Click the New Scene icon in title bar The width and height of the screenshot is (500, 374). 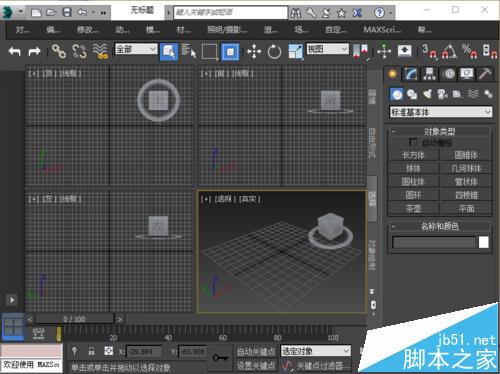point(36,13)
